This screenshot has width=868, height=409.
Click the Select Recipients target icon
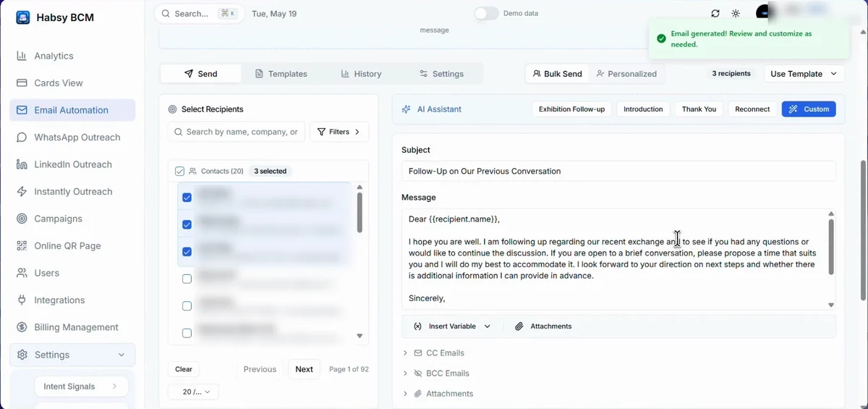(172, 109)
